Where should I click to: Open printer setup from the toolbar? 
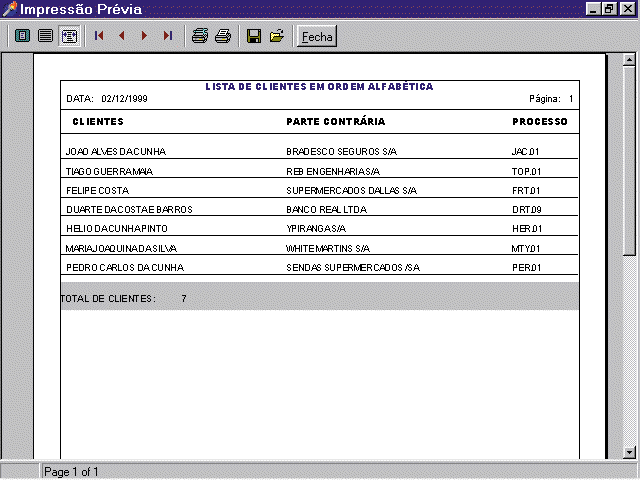coord(200,36)
